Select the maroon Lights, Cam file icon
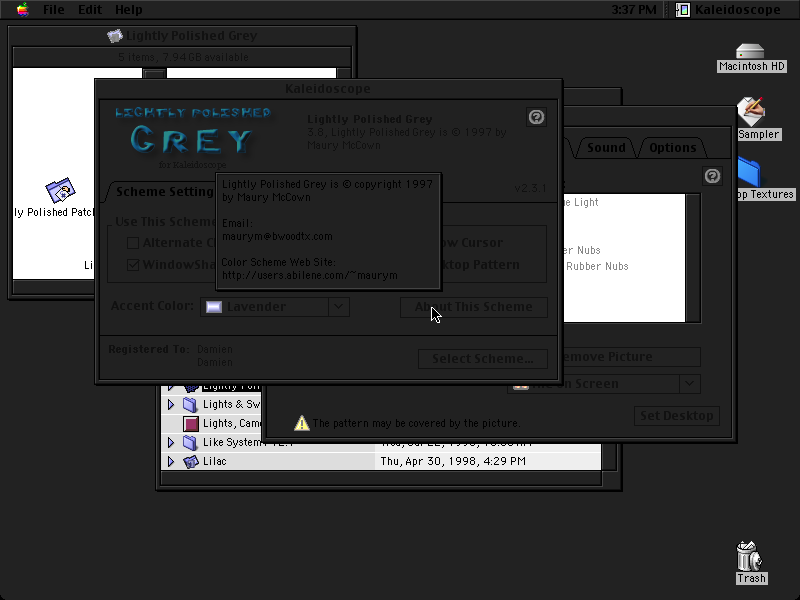The height and width of the screenshot is (600, 800). (191, 423)
